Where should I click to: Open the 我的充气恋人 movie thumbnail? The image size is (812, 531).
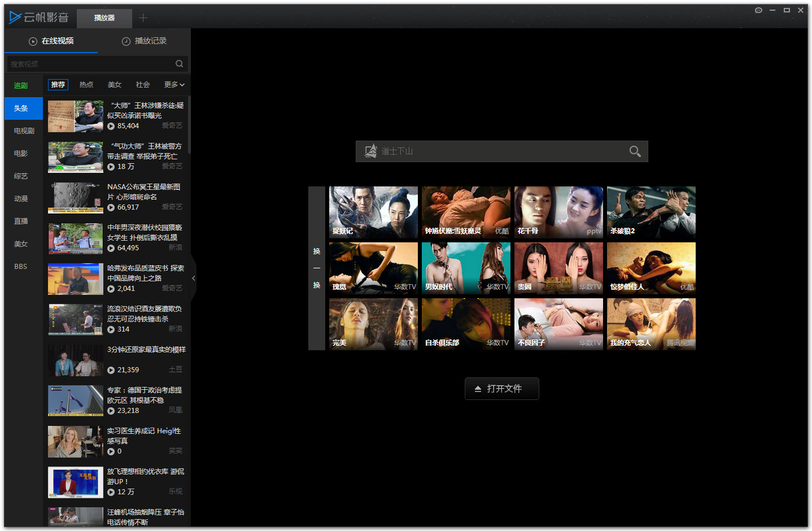coord(652,324)
